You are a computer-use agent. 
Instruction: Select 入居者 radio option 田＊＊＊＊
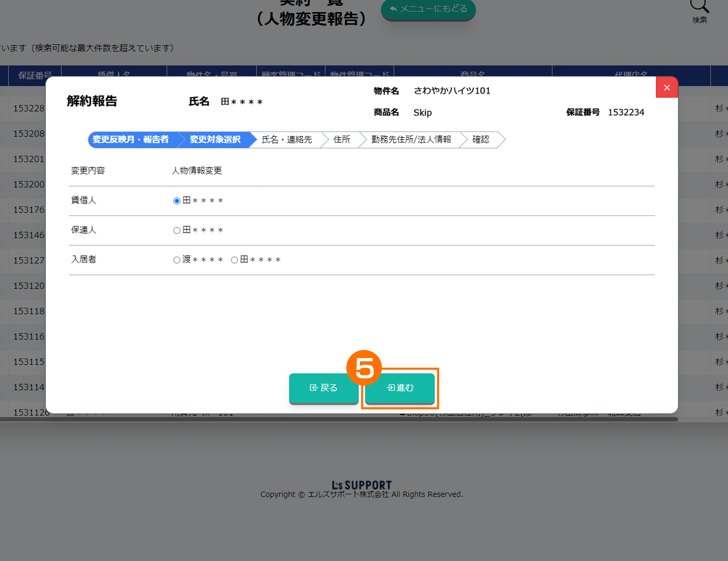coord(234,260)
